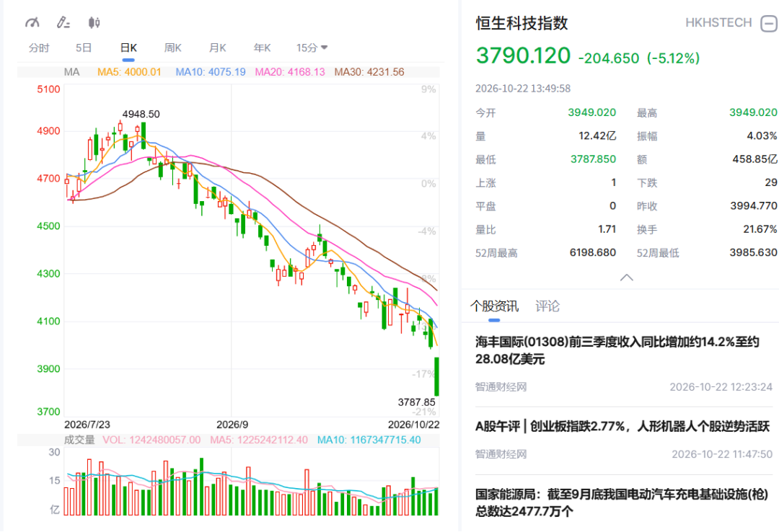Click the 52周最低 value 3985.630

pos(754,252)
